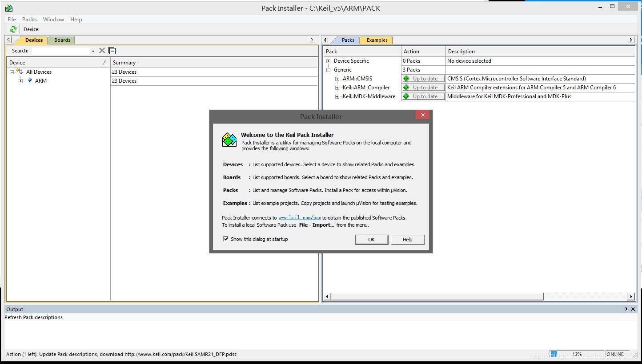Viewport: 642px width, 364px height.
Task: Click 'Up to date' button for Keil::ARM_Compiler
Action: (x=423, y=88)
